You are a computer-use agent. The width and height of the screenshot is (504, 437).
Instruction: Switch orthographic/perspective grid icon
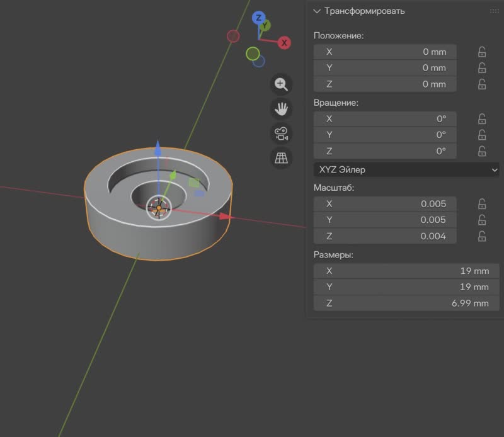point(281,158)
